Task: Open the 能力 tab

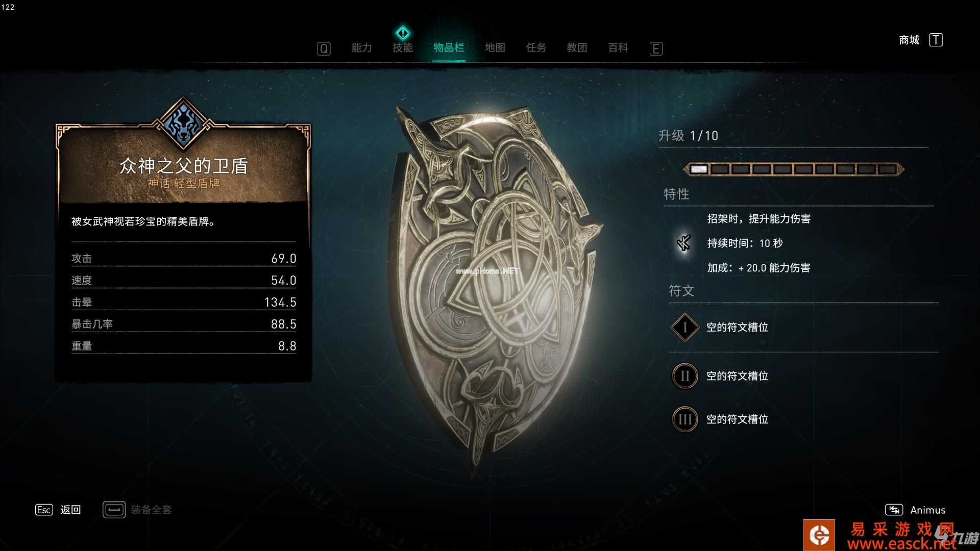Action: pos(361,47)
